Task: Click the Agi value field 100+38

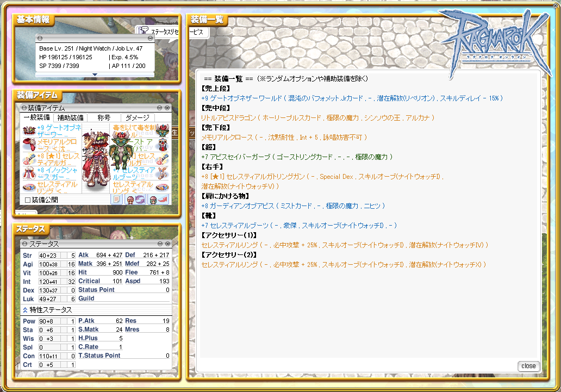Action: (49, 264)
